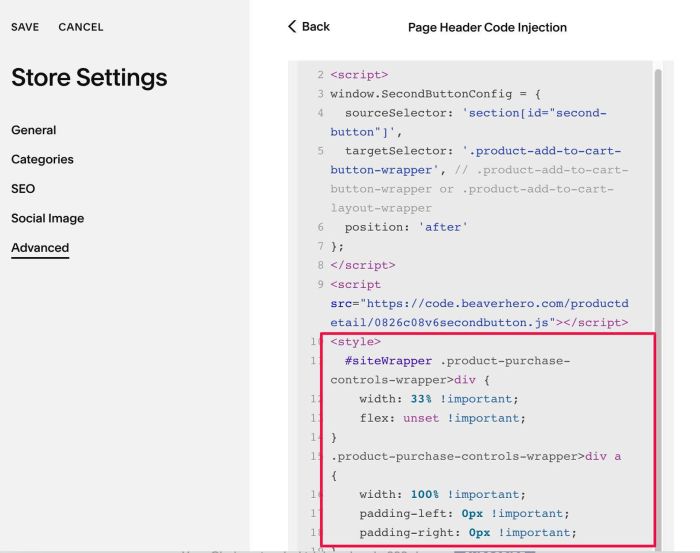This screenshot has width=700, height=553.
Task: Open the Social Image settings section
Action: pyautogui.click(x=47, y=218)
